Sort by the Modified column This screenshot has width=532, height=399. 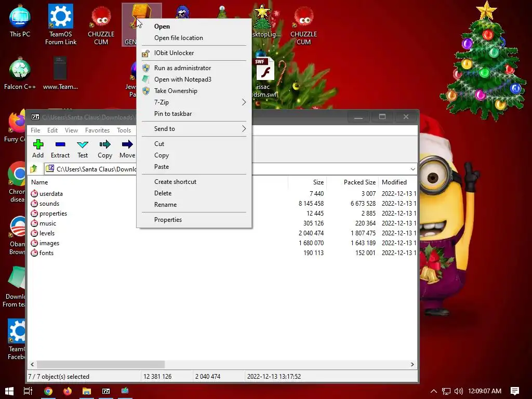(x=394, y=182)
